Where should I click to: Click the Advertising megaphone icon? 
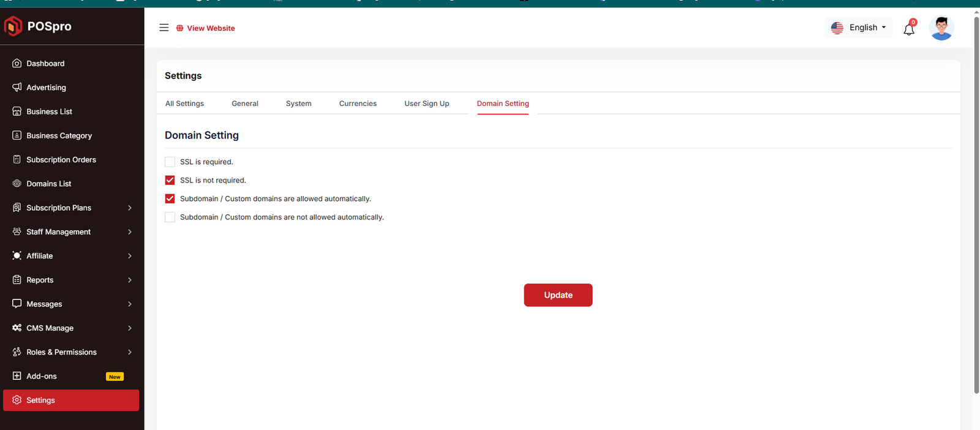coord(17,88)
